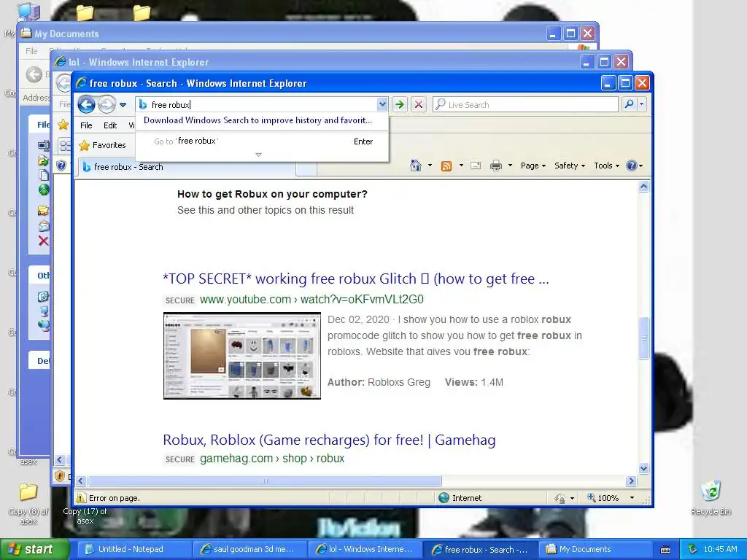The width and height of the screenshot is (747, 560).
Task: Open the Home button dropdown arrow
Action: tap(430, 166)
